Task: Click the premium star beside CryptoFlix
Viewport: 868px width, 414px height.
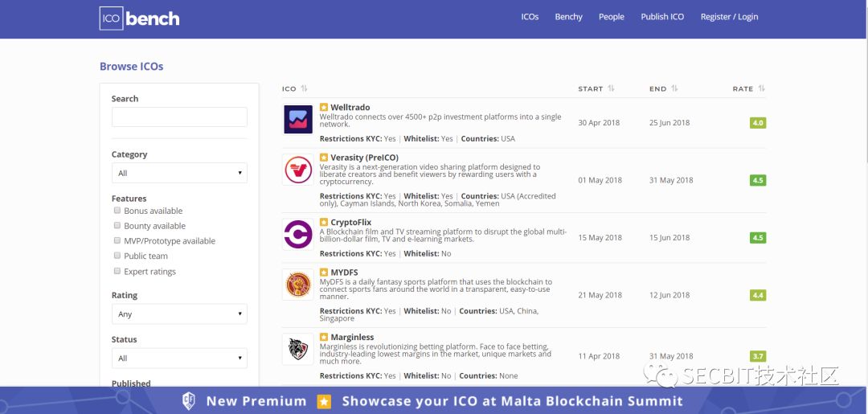Action: [x=324, y=223]
